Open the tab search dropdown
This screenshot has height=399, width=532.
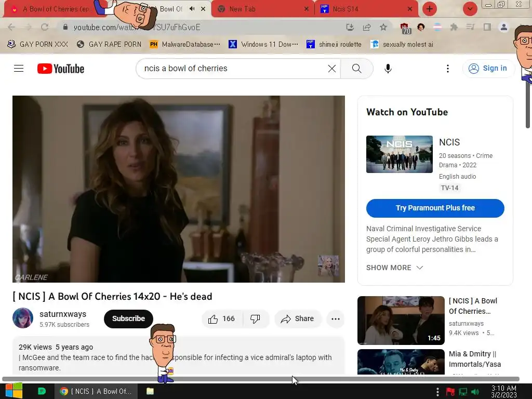click(470, 9)
